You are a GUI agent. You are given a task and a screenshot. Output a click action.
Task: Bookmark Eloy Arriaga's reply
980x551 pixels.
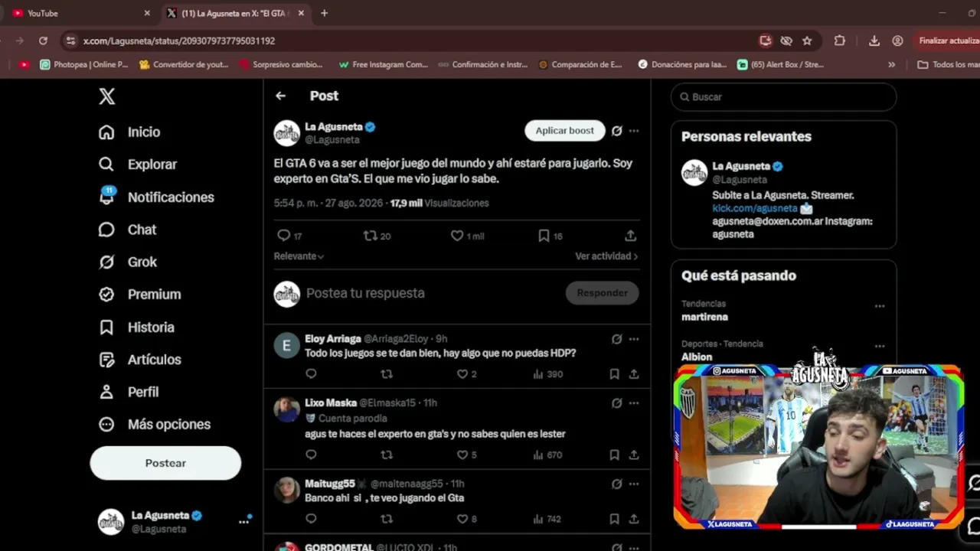614,374
